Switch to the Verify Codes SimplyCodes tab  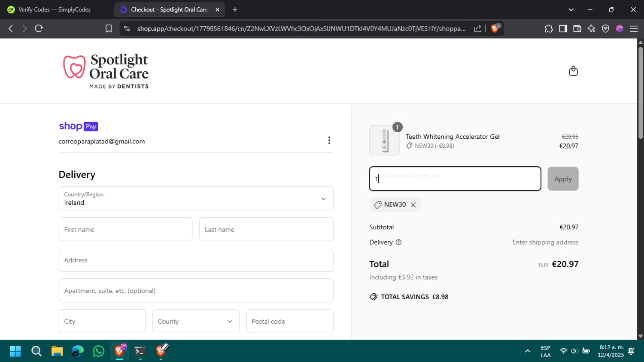[x=56, y=9]
